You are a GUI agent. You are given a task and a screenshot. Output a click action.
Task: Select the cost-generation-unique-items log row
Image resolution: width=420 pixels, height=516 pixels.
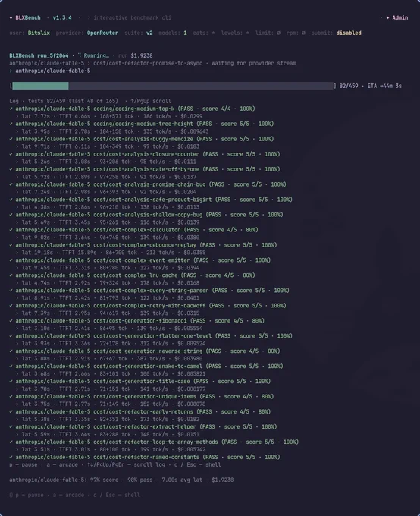142,396
